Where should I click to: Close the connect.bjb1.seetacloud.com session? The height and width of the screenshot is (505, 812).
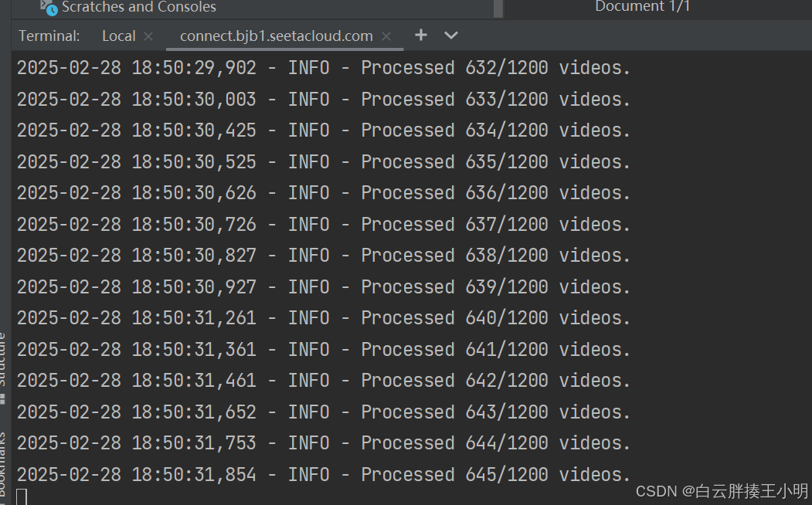click(x=386, y=36)
